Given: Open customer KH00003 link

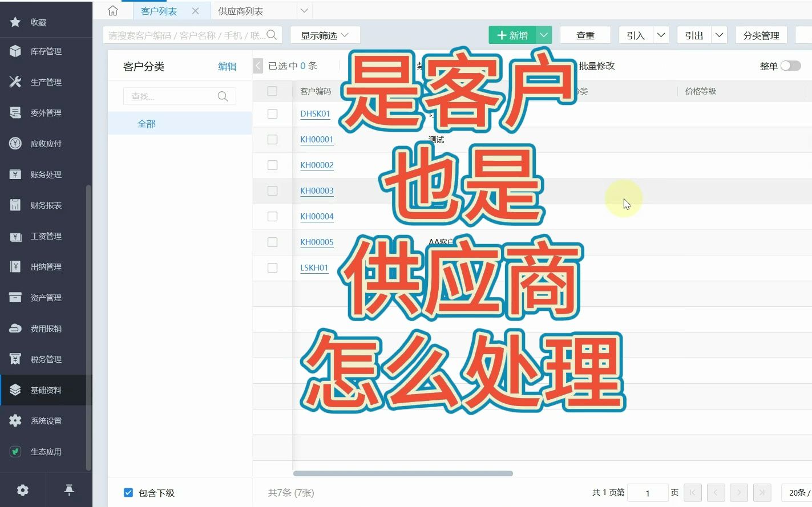Looking at the screenshot, I should (317, 190).
